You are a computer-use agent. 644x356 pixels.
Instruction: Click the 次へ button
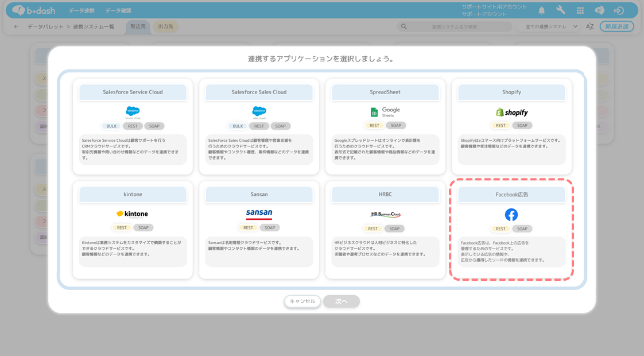point(342,301)
